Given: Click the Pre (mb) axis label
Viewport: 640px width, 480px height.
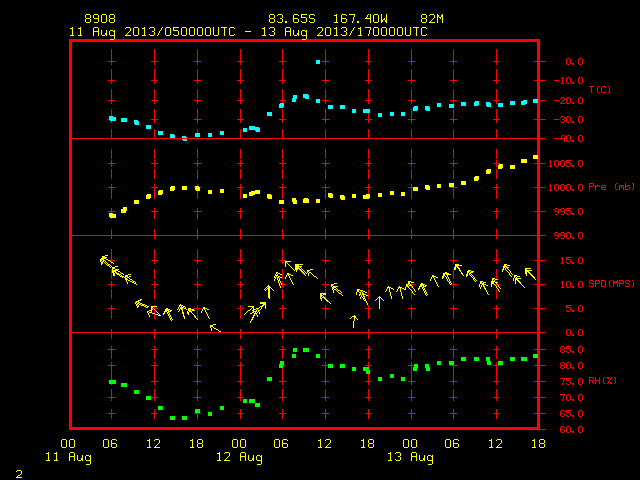Looking at the screenshot, I should point(611,187).
